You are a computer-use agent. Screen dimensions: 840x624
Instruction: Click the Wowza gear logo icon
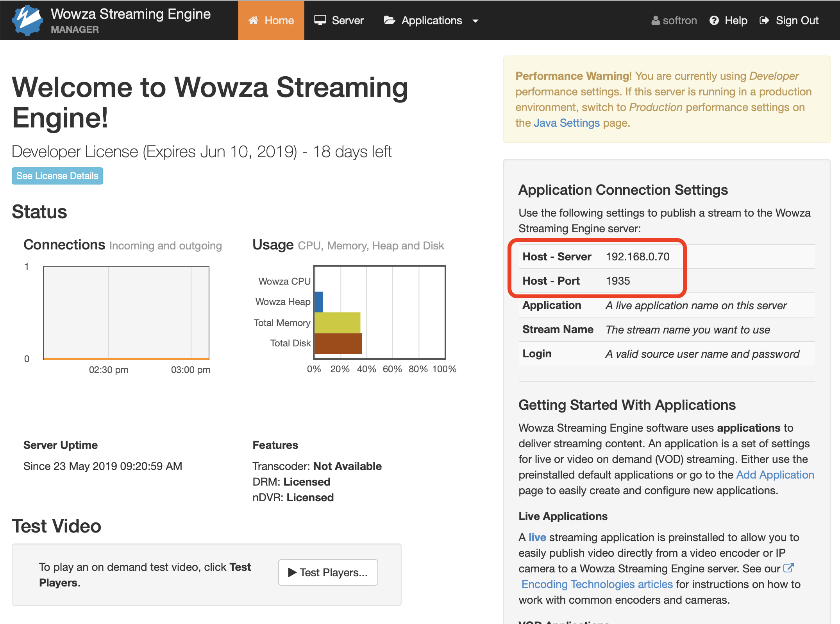click(x=27, y=20)
